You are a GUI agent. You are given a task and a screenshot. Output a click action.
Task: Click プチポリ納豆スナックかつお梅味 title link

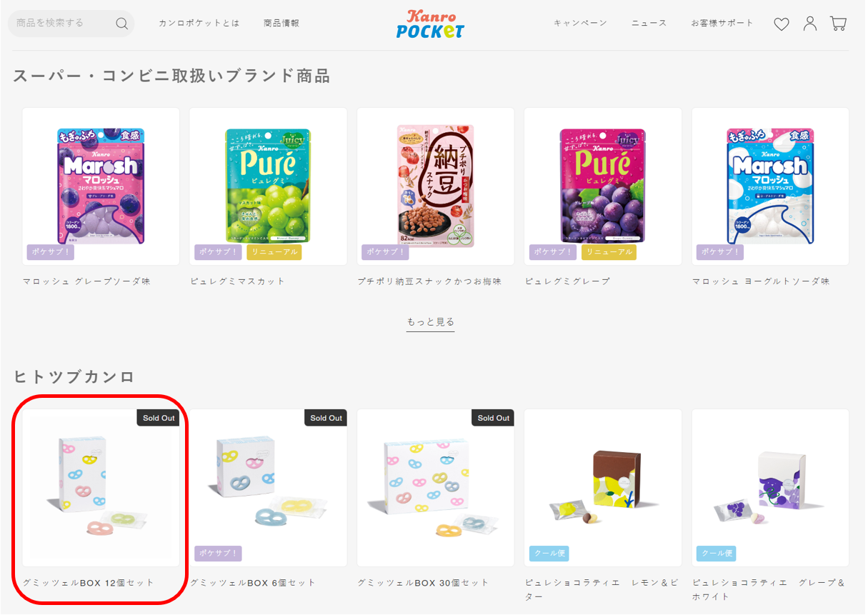(x=429, y=281)
